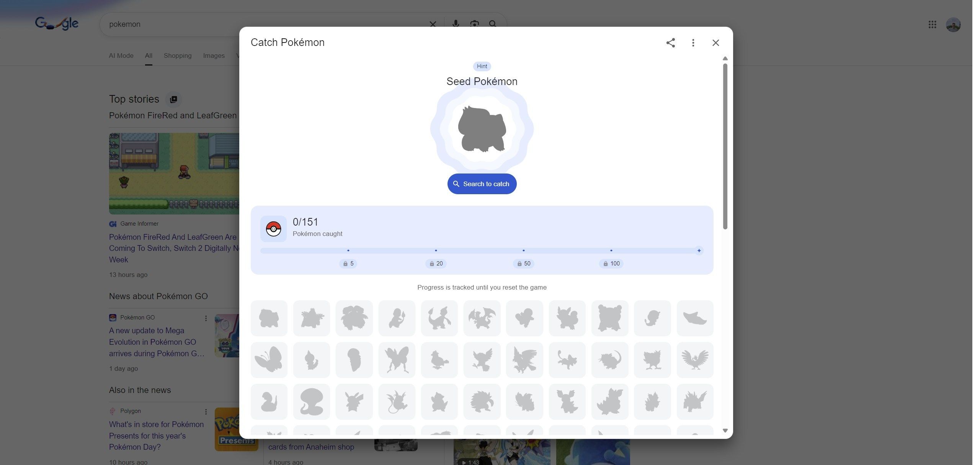Click the Top stories collection icon

point(173,99)
